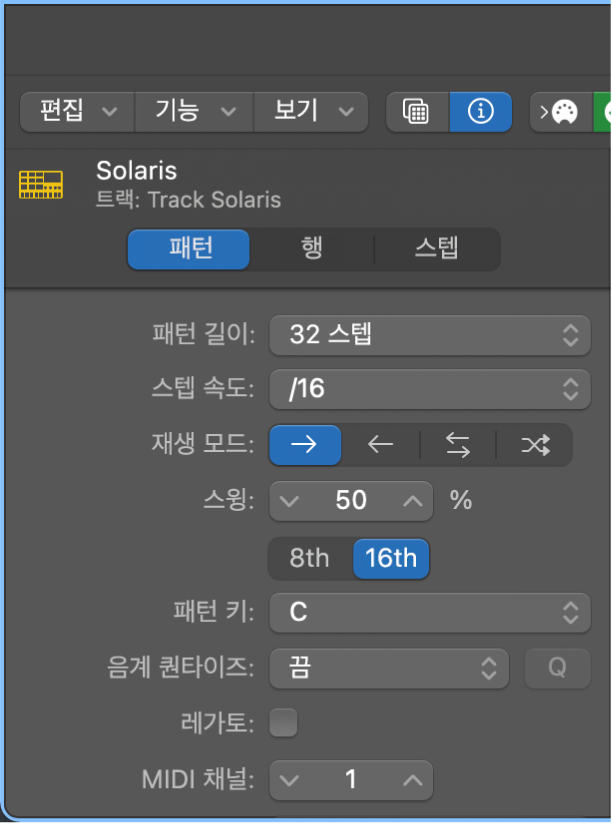Switch to the 스텝 tab
Image resolution: width=612 pixels, height=827 pixels.
coord(441,249)
